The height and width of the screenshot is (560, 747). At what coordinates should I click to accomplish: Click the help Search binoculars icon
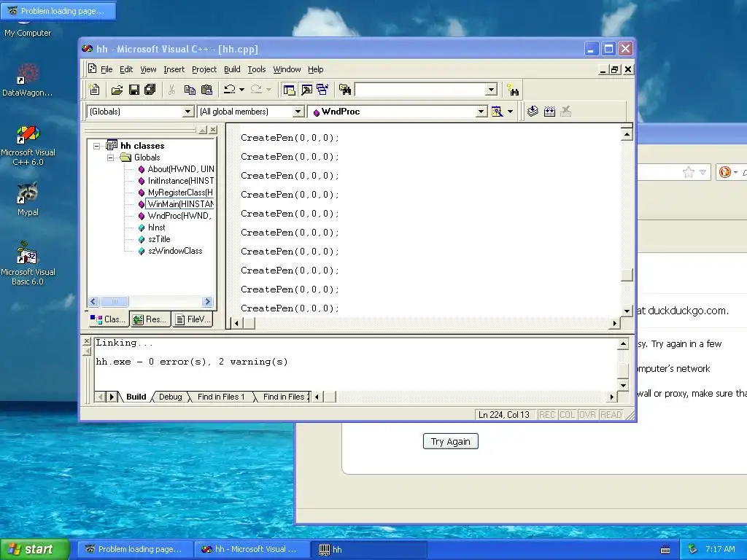tap(513, 90)
